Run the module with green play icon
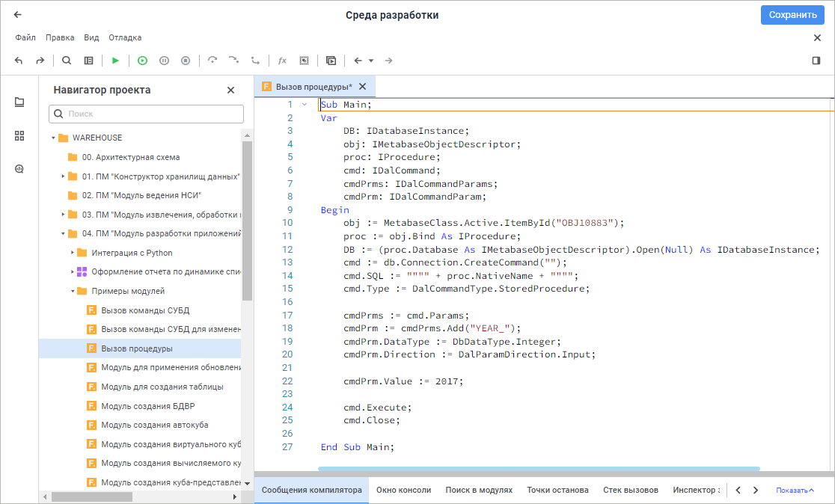Image resolution: width=835 pixels, height=504 pixels. pyautogui.click(x=115, y=61)
